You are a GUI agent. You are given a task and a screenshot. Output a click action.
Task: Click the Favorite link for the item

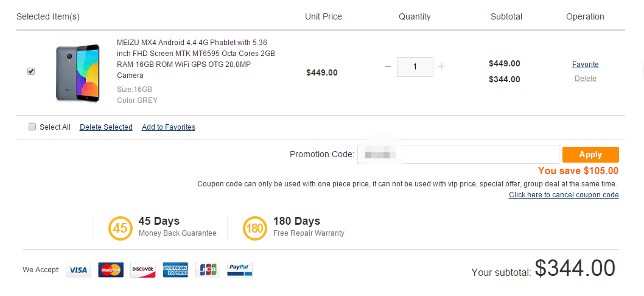pos(585,65)
